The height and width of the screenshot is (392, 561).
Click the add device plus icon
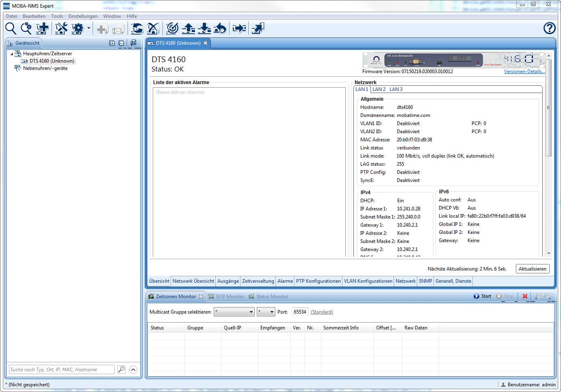[42, 28]
